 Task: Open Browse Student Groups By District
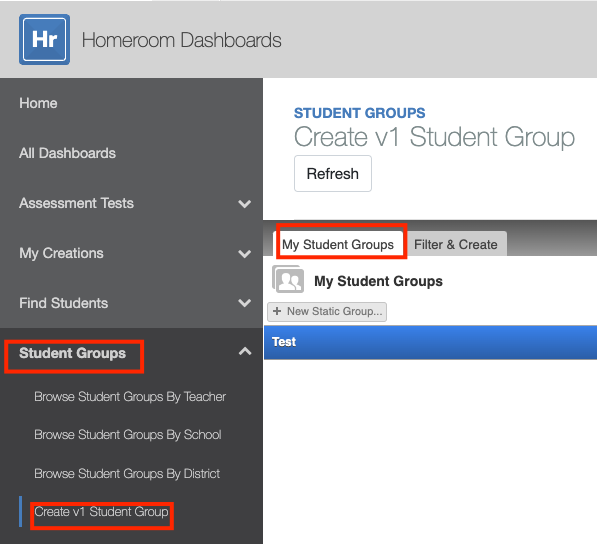tap(127, 474)
